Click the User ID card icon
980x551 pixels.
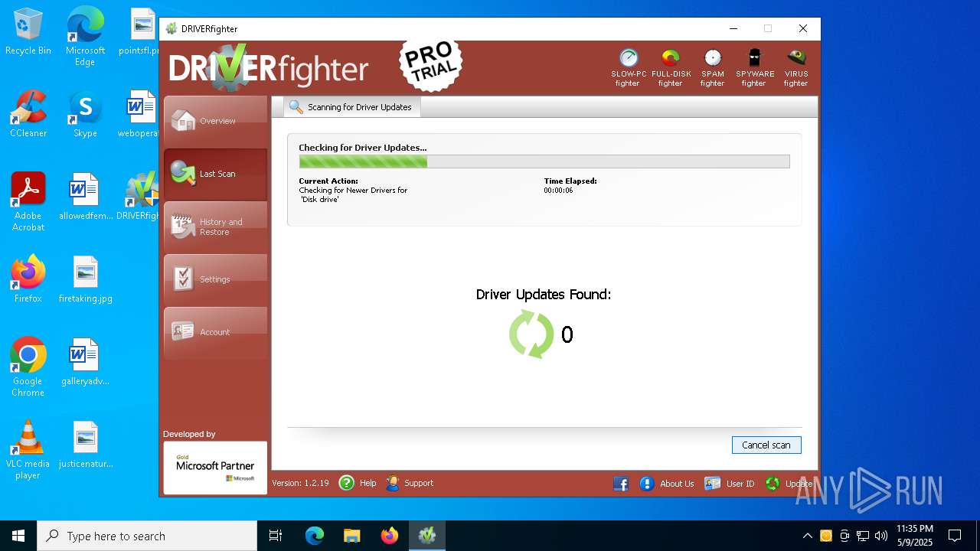713,484
